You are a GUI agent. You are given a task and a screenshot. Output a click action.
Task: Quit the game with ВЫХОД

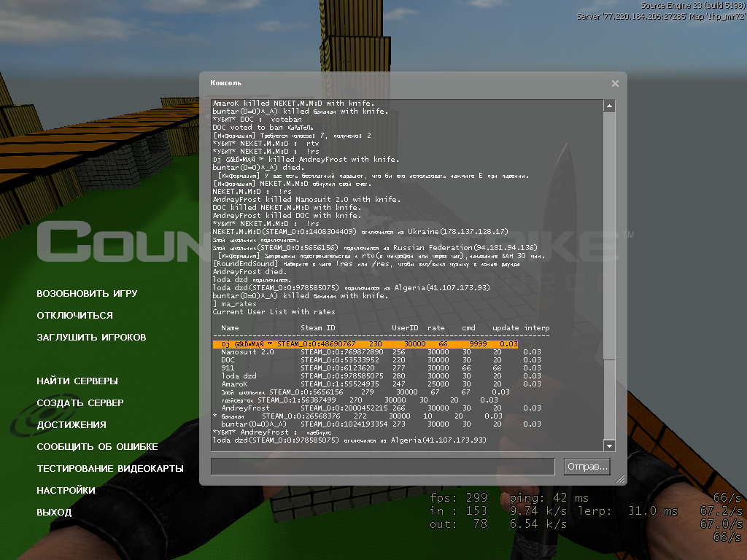pos(54,513)
